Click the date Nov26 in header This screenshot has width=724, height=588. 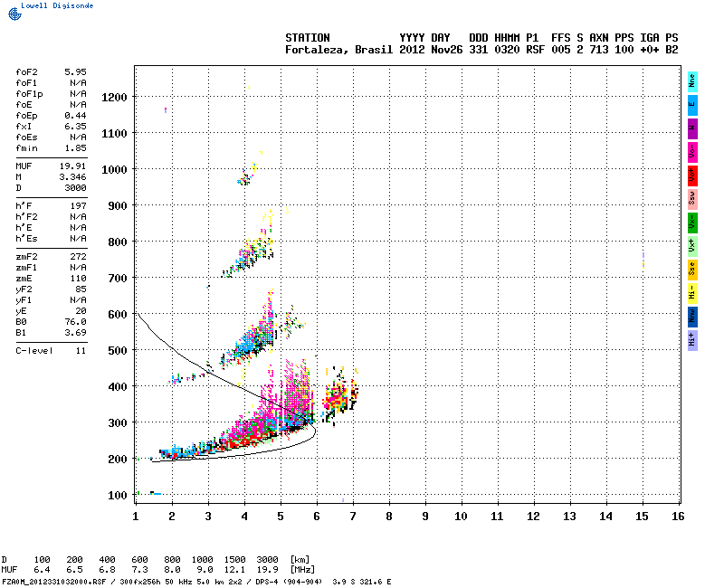(446, 50)
